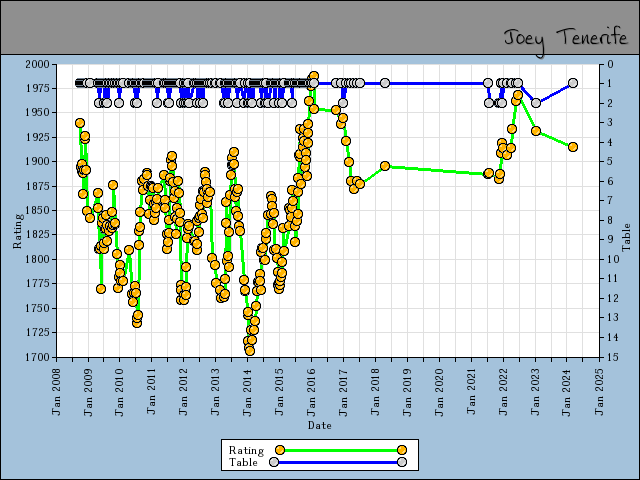Viewport: 640px width, 480px height.
Task: Click the Jan 2014 date label
Action: 247,392
